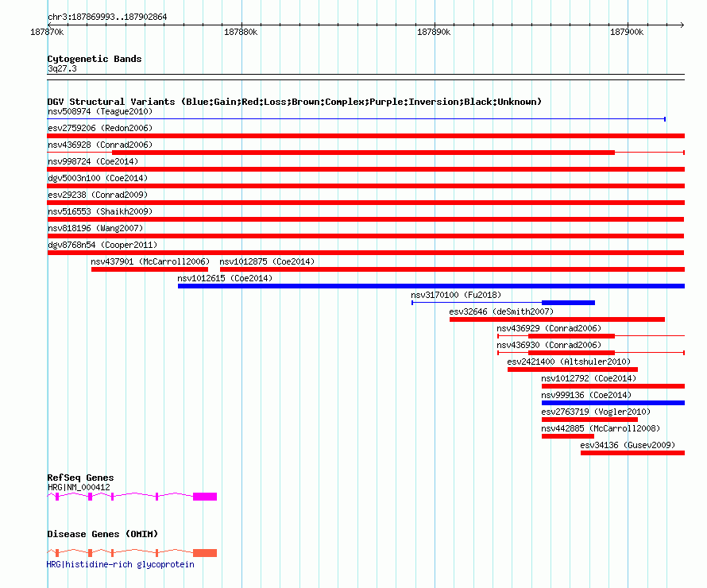Screen dimensions: 707x588
Task: Click the blue bar under nsv999136
Action: [x=613, y=403]
